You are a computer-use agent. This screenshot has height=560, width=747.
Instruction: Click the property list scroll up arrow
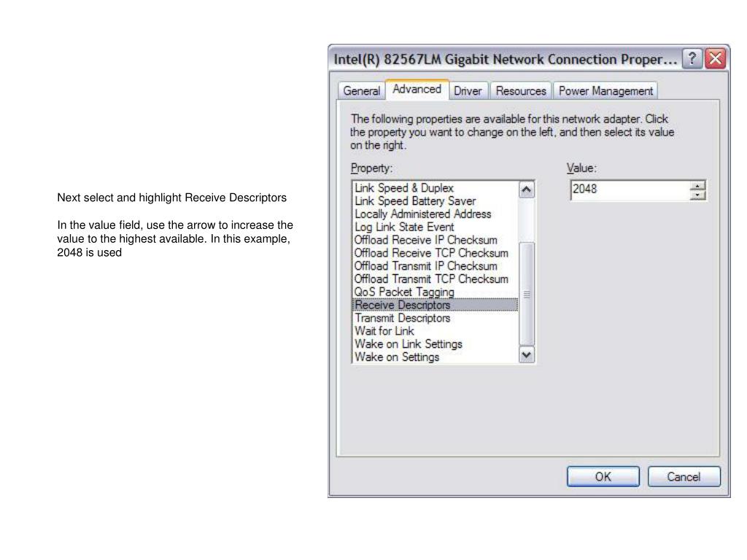pos(527,190)
